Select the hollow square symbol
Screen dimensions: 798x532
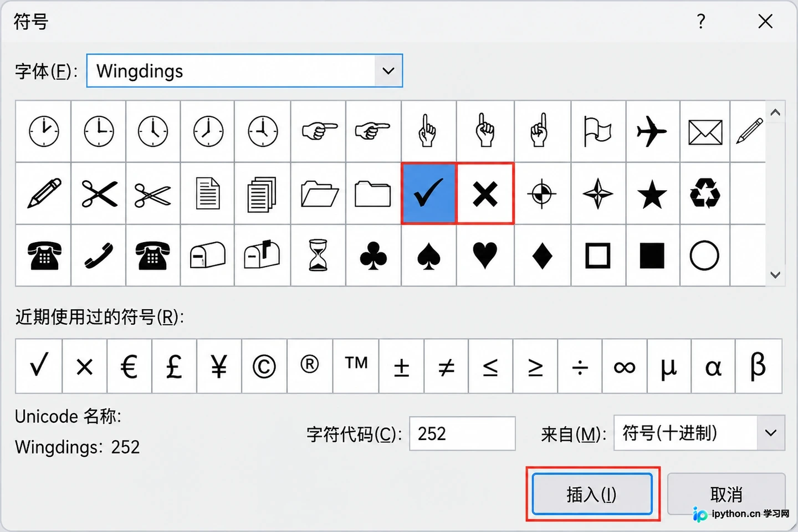click(598, 255)
